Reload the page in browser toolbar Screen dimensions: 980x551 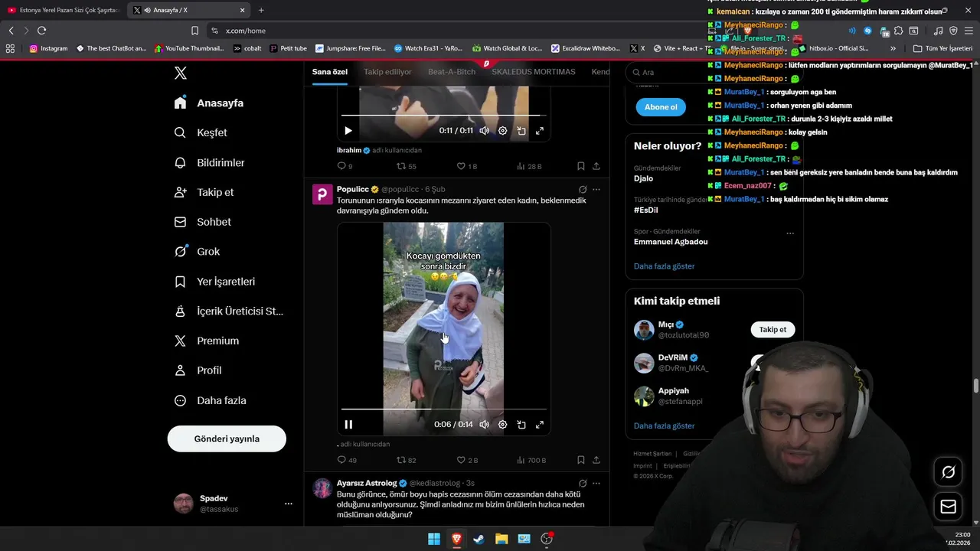(x=41, y=31)
